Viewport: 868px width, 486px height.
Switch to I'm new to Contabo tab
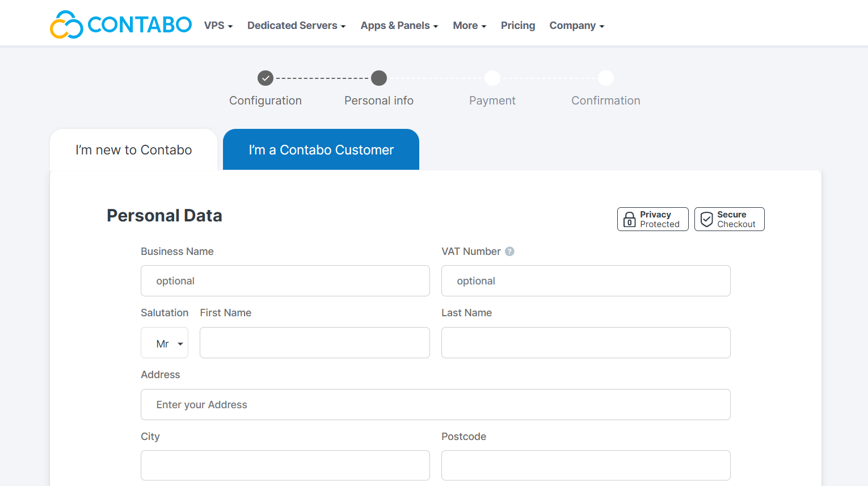pyautogui.click(x=134, y=150)
